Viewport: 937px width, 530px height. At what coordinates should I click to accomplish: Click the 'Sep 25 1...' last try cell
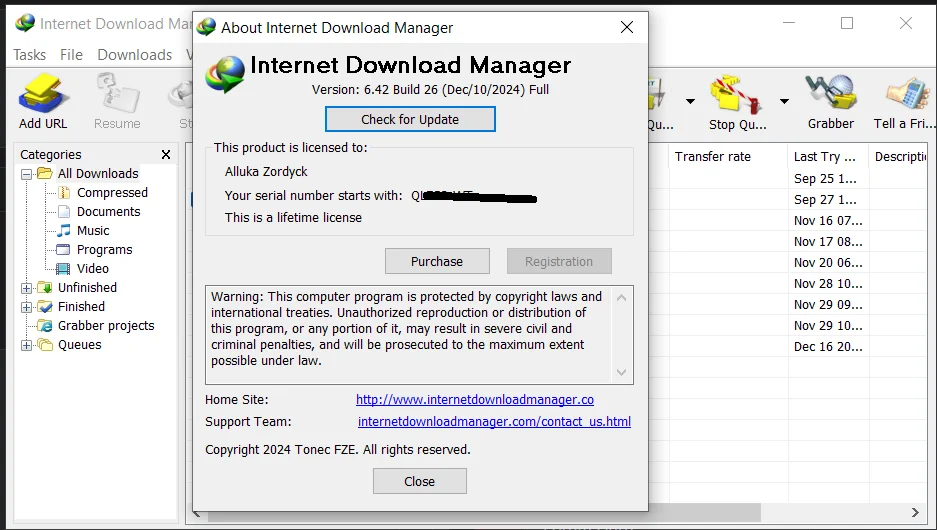pyautogui.click(x=828, y=179)
